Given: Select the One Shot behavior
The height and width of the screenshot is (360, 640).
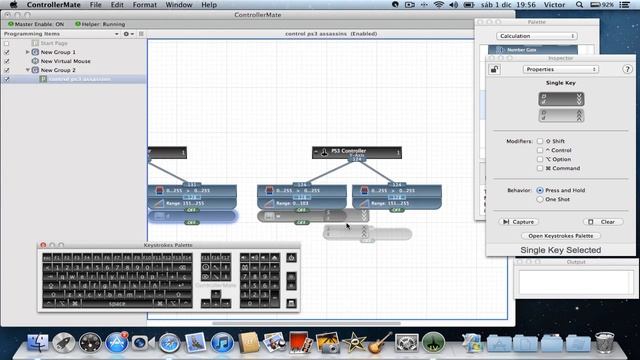Looking at the screenshot, I should (540, 199).
